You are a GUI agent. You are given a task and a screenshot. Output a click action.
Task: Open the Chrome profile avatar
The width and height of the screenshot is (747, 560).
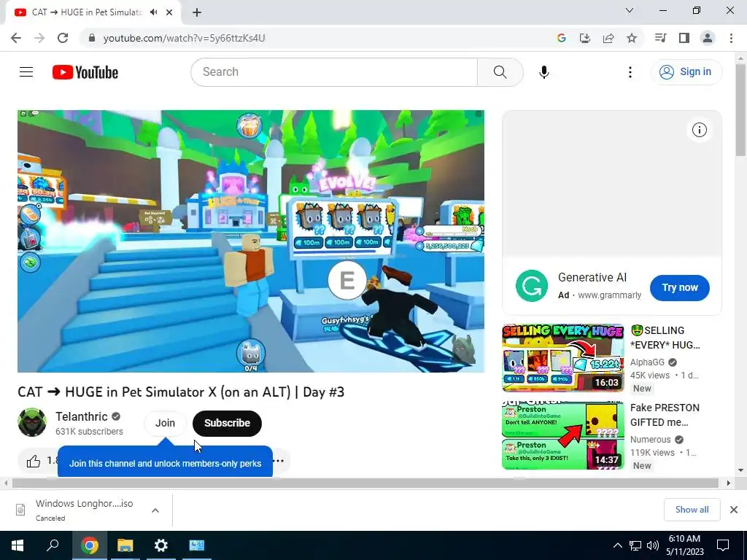(708, 38)
